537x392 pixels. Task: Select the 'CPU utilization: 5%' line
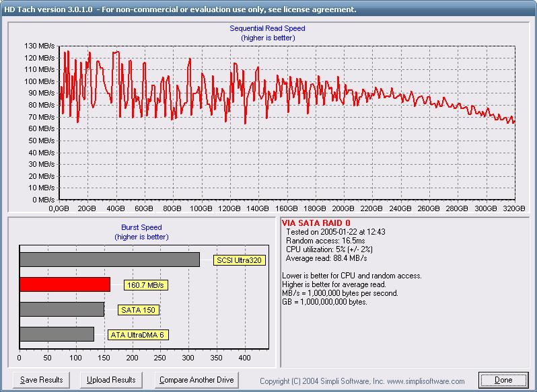tap(329, 249)
